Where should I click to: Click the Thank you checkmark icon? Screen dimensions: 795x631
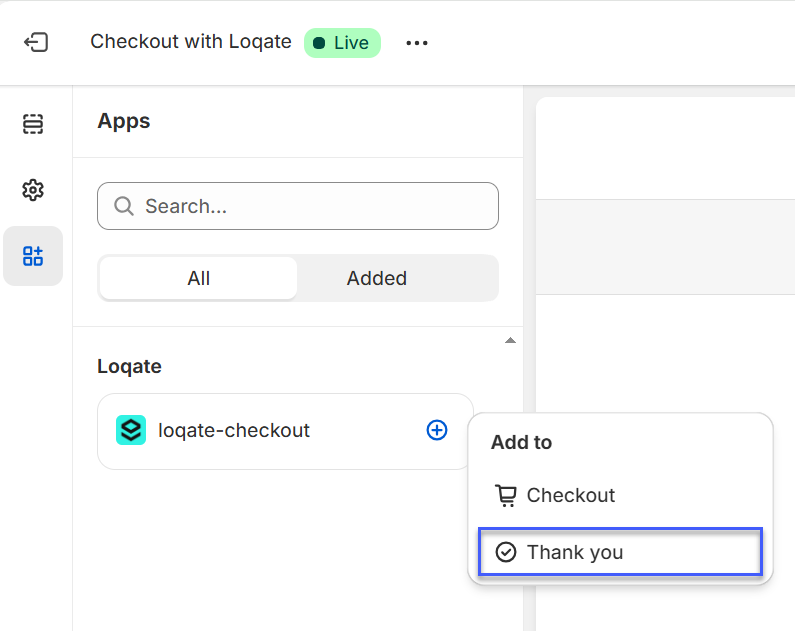[505, 552]
